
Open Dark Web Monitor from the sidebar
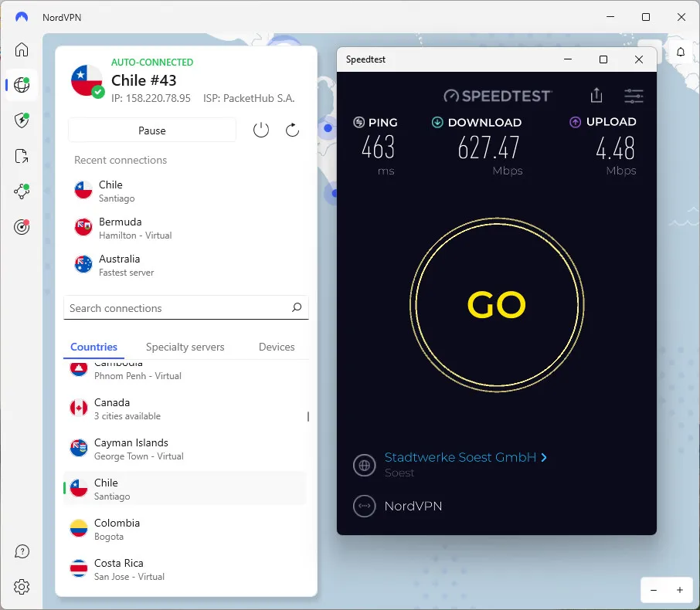pos(22,226)
